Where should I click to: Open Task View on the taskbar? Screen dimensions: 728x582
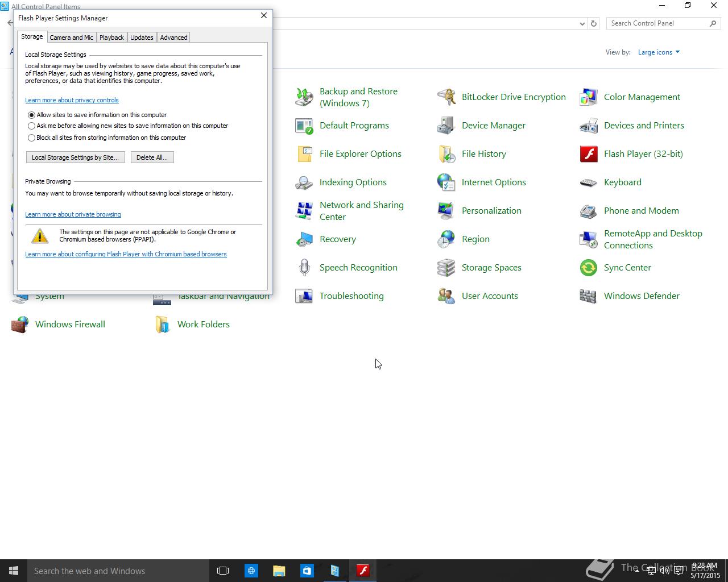coord(223,571)
